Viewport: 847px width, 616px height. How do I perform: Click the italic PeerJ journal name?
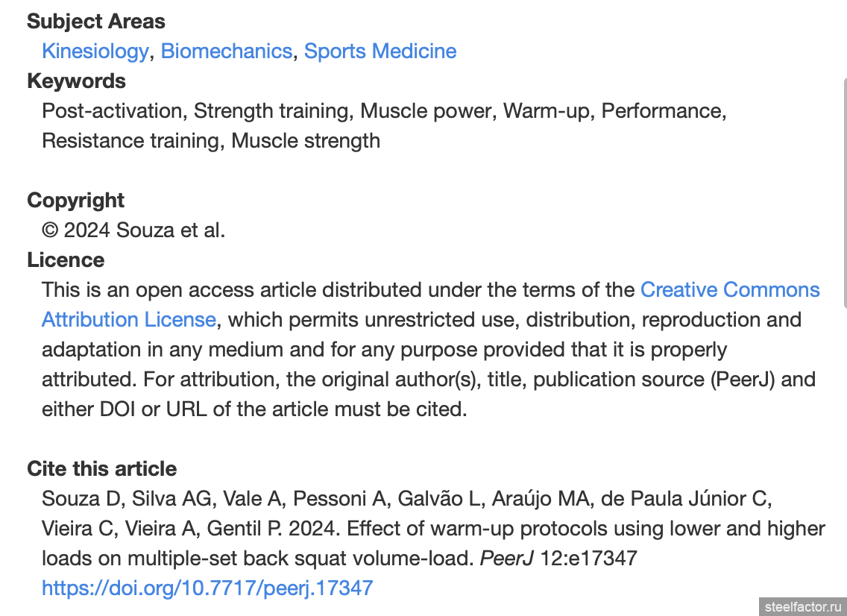click(x=507, y=558)
